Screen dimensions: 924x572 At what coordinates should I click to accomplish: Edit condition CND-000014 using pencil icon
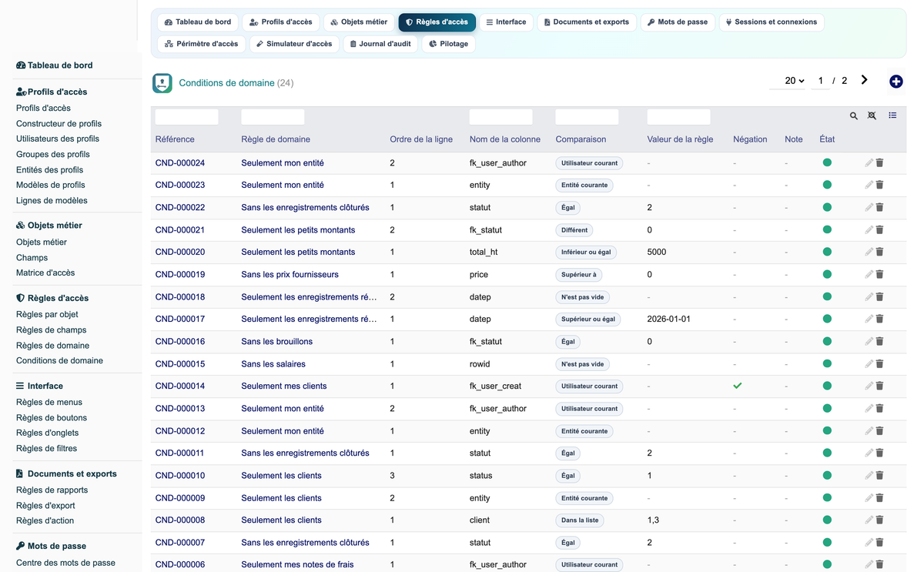[x=869, y=386]
